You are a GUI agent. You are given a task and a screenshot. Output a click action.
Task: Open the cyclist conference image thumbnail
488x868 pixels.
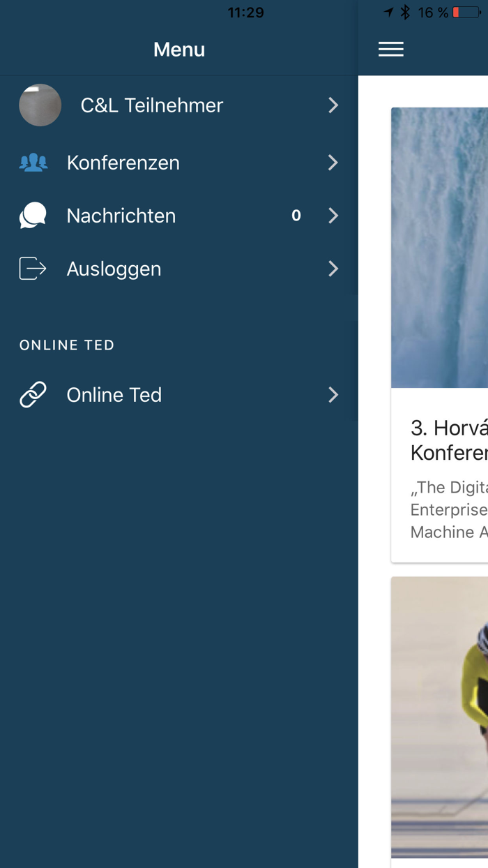click(439, 717)
